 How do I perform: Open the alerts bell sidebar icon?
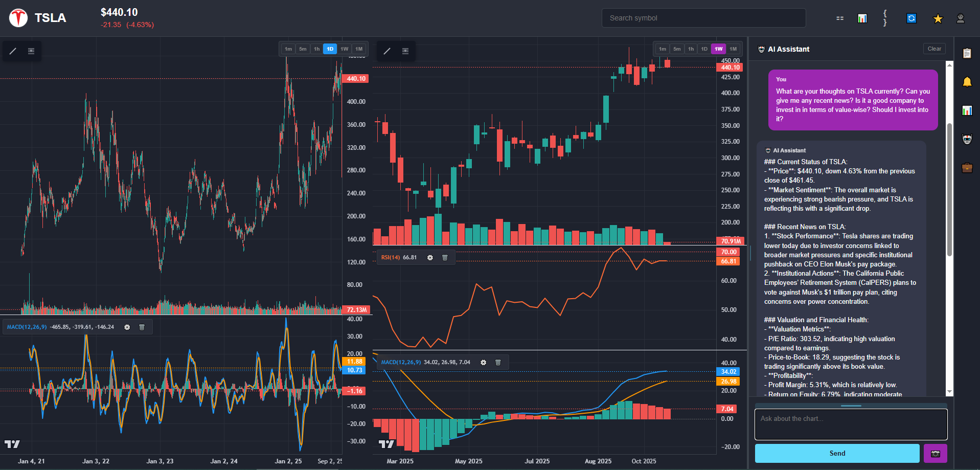pyautogui.click(x=967, y=82)
